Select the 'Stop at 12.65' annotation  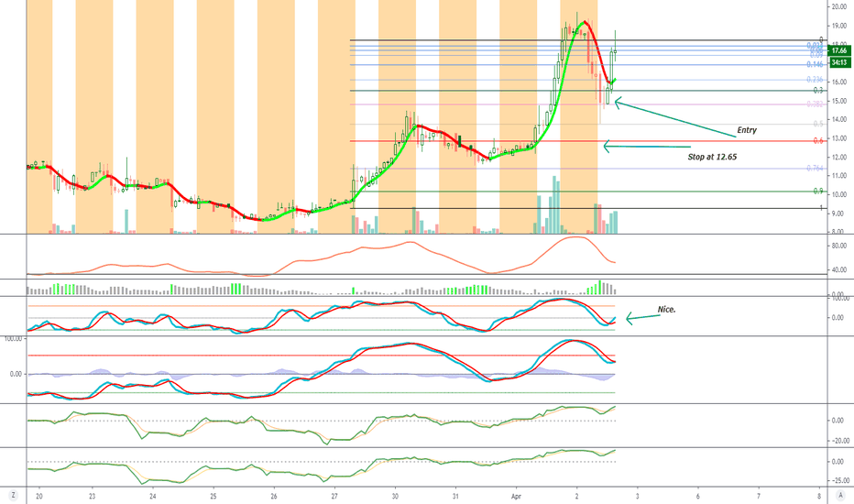(712, 157)
